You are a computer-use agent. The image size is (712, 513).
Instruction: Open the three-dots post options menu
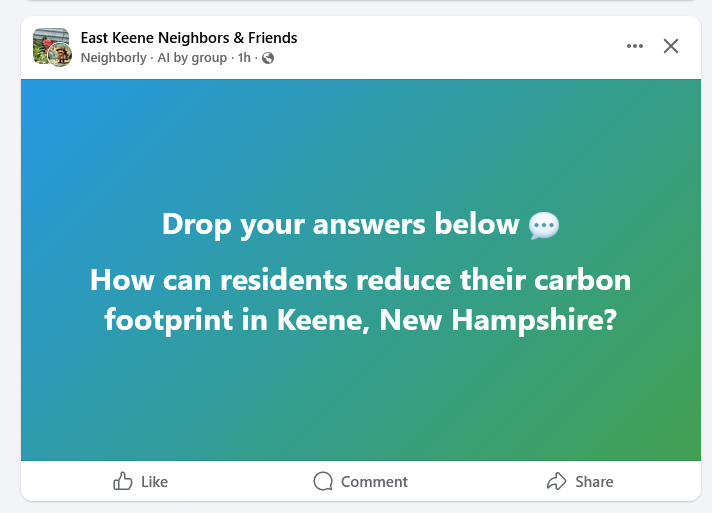(x=635, y=46)
